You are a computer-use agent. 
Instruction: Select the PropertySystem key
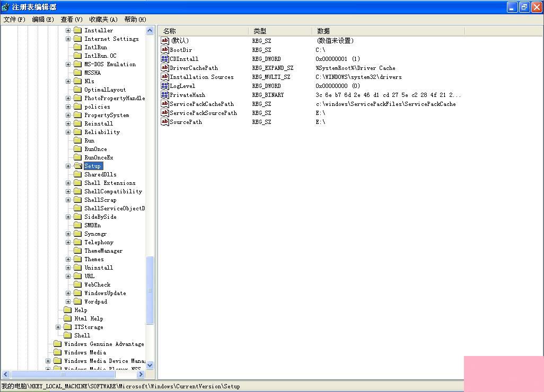pos(107,115)
